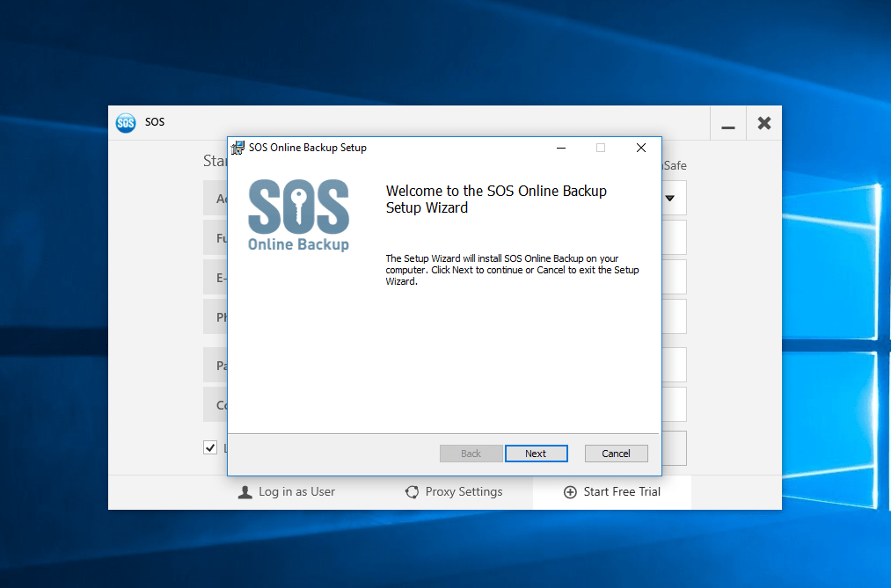Image resolution: width=891 pixels, height=588 pixels.
Task: Click the circular refresh icon beside Proxy Settings
Action: tap(412, 492)
